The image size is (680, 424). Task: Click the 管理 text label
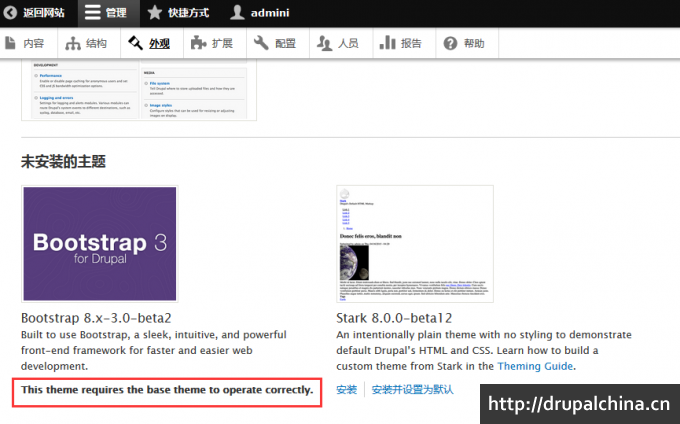coord(116,13)
